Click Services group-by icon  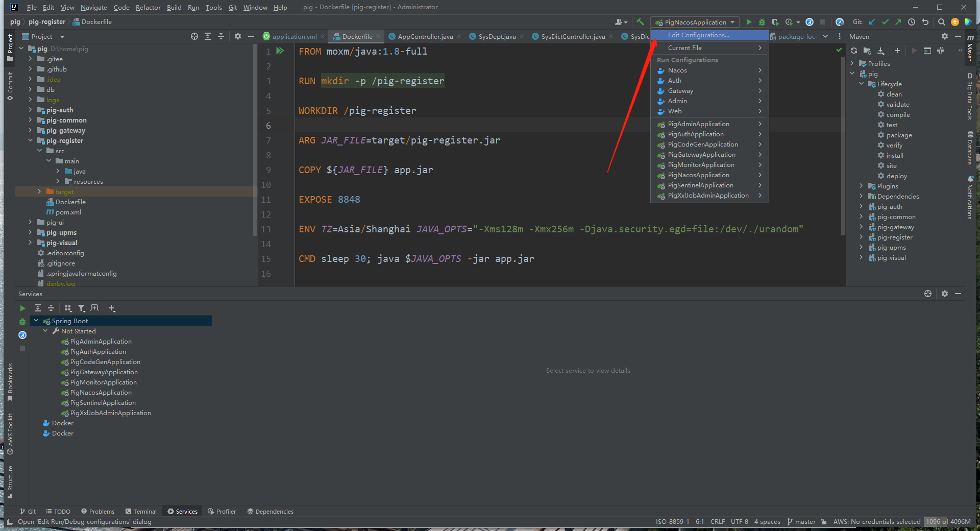click(68, 308)
